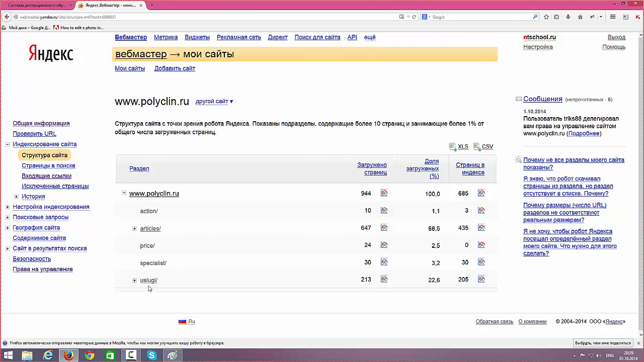The width and height of the screenshot is (644, 362).
Task: Bookmark this page with star icon
Action: [546, 17]
